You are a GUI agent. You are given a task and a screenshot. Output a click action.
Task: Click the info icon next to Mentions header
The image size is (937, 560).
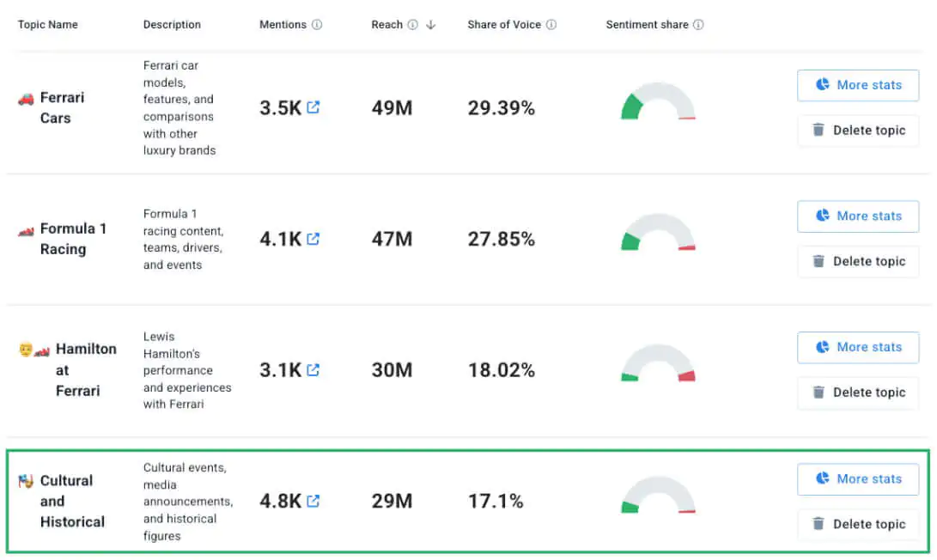[317, 25]
